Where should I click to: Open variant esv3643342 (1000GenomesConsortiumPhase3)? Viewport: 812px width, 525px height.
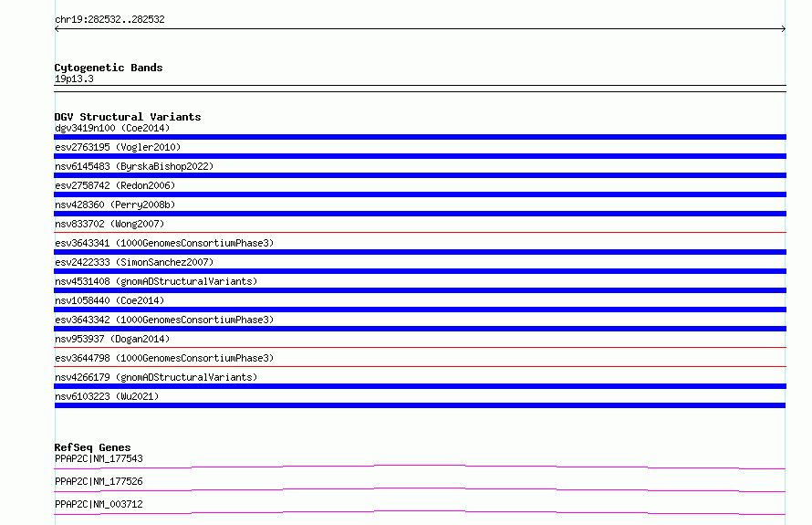coord(164,320)
